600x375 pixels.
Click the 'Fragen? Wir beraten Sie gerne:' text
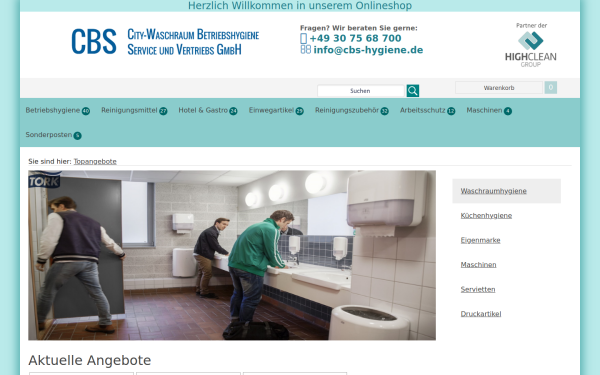point(359,28)
